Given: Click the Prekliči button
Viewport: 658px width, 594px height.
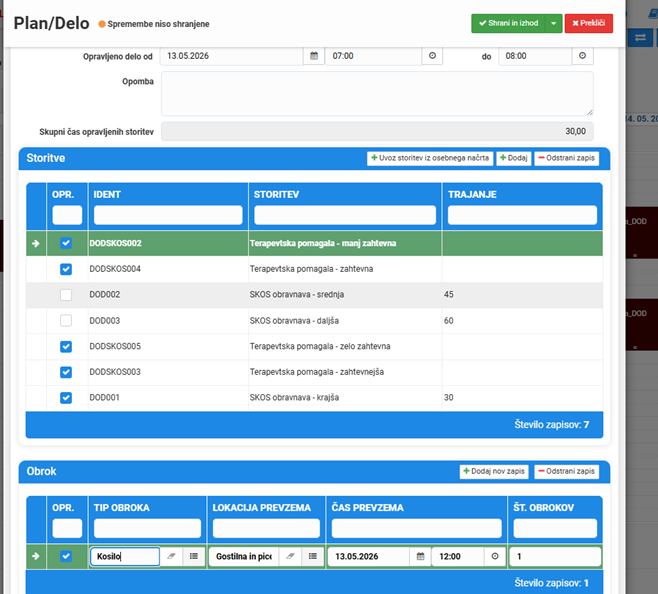Looking at the screenshot, I should pyautogui.click(x=589, y=24).
